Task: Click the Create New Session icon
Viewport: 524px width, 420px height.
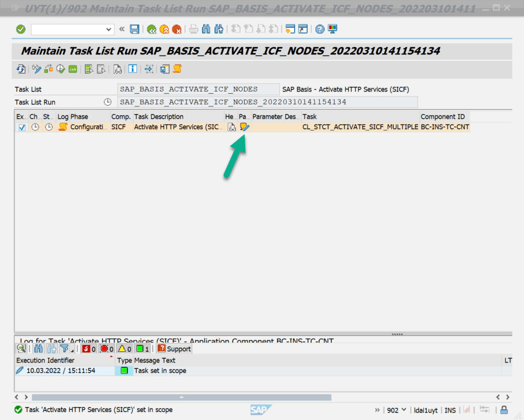Action: click(x=290, y=30)
